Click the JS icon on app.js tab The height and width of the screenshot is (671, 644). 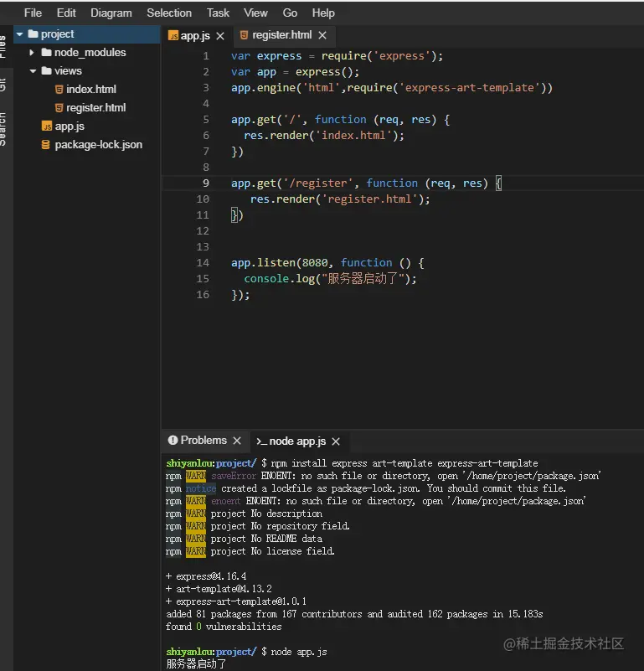point(173,36)
